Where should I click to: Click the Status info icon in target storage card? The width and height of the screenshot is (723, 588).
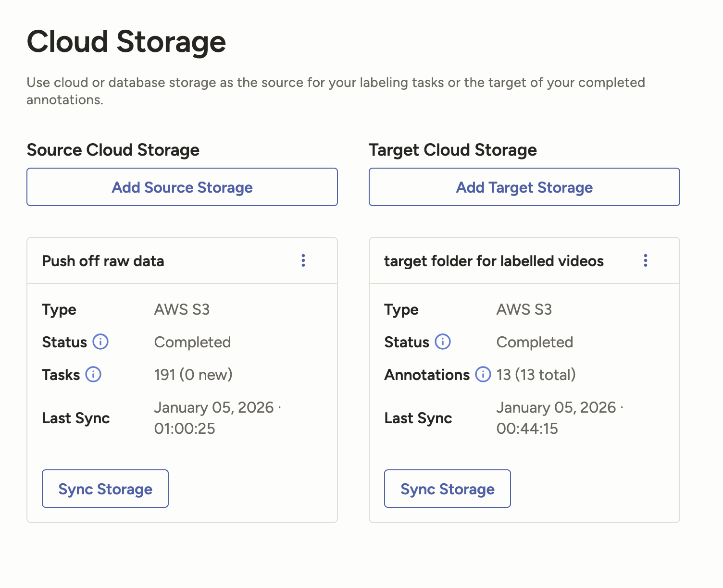point(443,342)
